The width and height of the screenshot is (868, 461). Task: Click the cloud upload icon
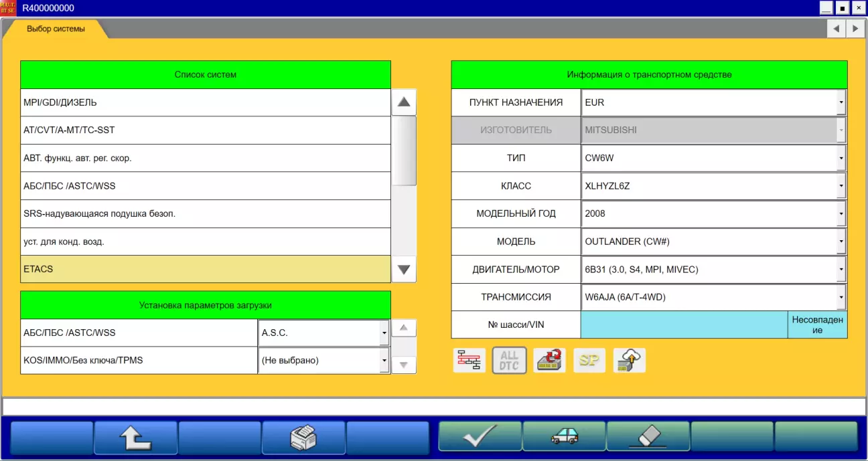point(630,360)
